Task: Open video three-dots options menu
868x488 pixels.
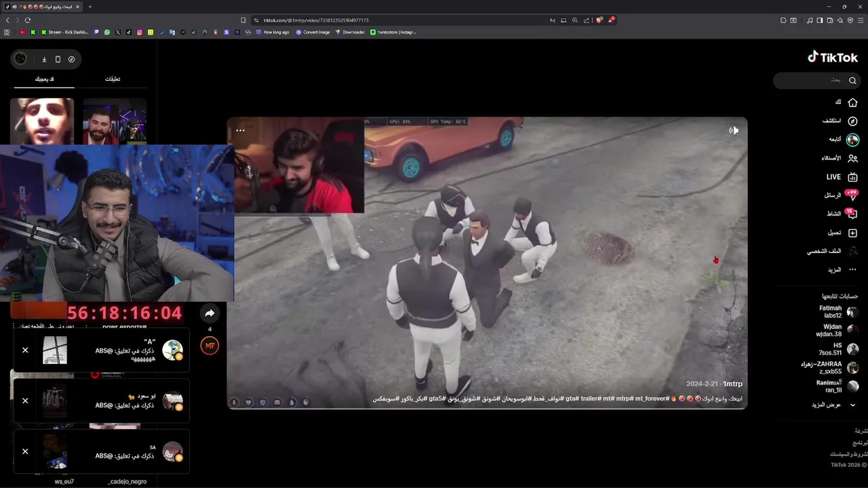Action: (240, 130)
